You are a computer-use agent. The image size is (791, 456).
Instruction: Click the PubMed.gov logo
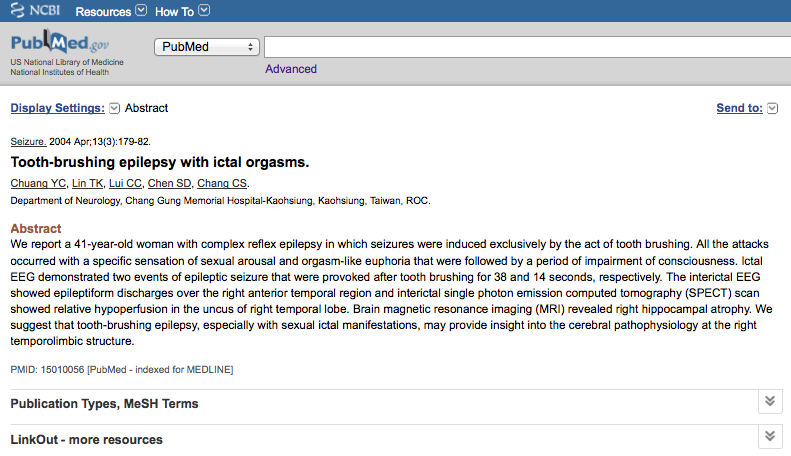[60, 42]
